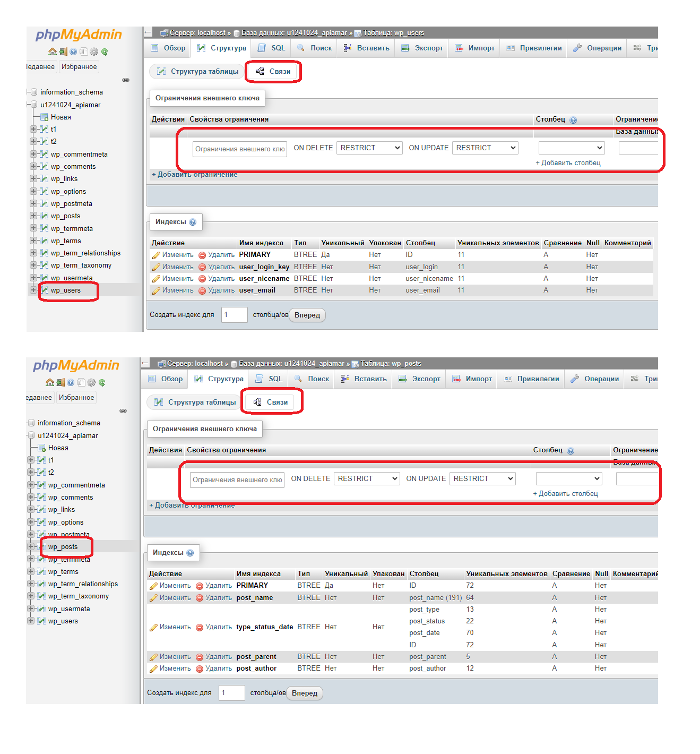This screenshot has height=754, width=700.
Task: Select wp_term_taxonomy in bottom sidebar tree
Action: [x=79, y=596]
